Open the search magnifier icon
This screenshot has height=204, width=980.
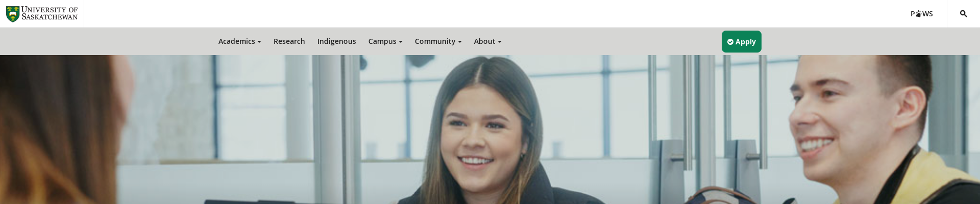(963, 14)
